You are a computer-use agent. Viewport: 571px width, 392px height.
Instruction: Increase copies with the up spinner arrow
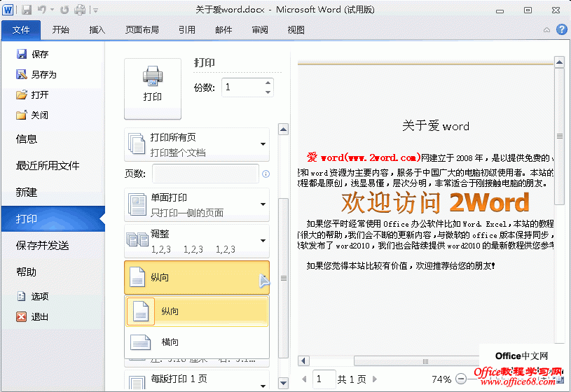(268, 83)
